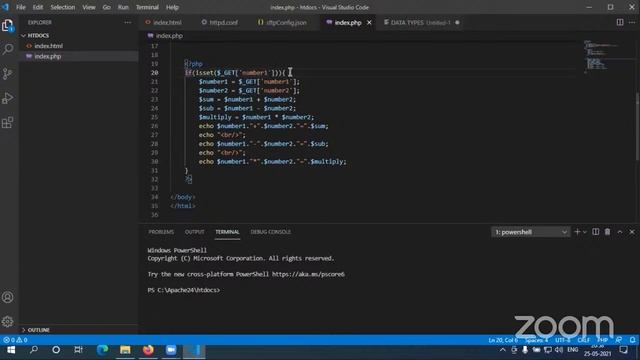
Task: Open Microsoft Edge from the taskbar
Action: (x=102, y=350)
